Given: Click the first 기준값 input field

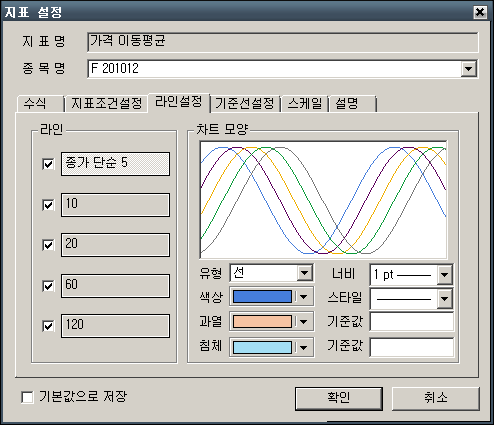Looking at the screenshot, I should pyautogui.click(x=412, y=322).
